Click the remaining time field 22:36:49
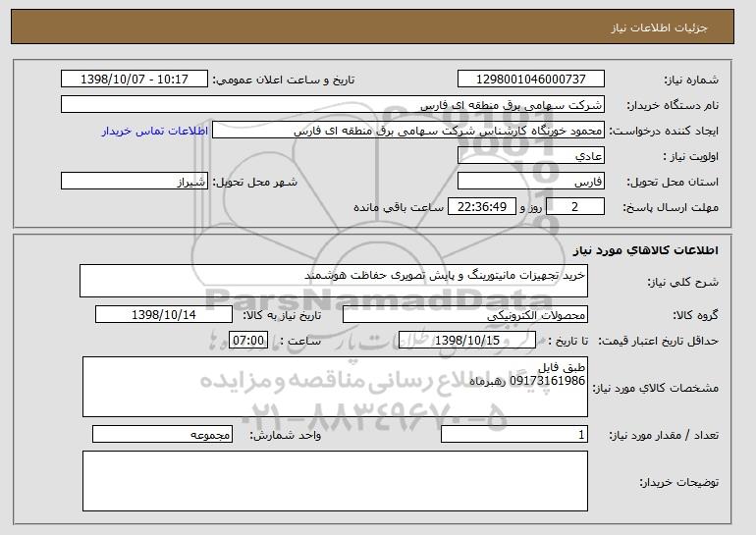Screen dimensions: 756x535 [x=482, y=207]
